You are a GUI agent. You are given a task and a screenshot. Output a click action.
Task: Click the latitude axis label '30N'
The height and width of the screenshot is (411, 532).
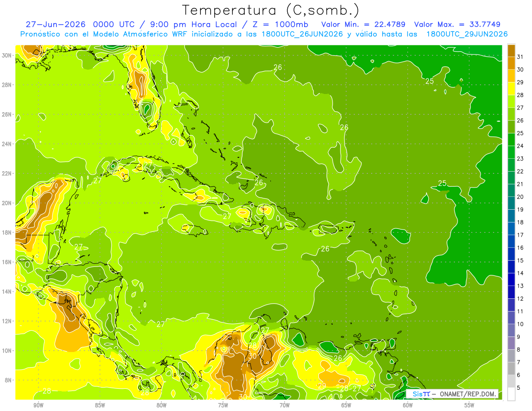[7, 55]
